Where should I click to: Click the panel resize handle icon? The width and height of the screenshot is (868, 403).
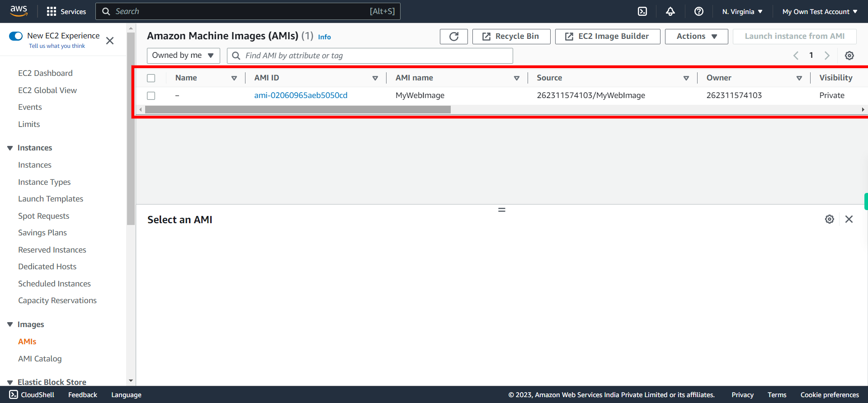(x=502, y=210)
